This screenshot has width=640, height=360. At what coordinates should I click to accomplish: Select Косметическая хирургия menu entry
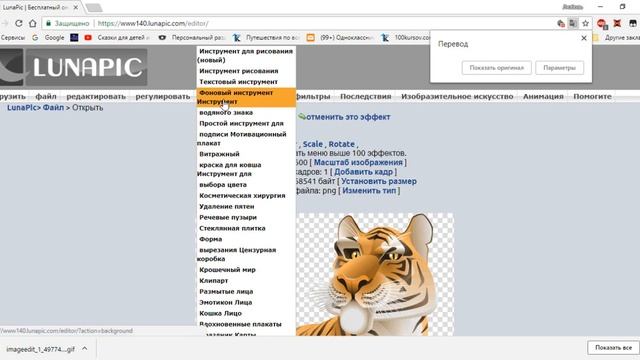242,196
